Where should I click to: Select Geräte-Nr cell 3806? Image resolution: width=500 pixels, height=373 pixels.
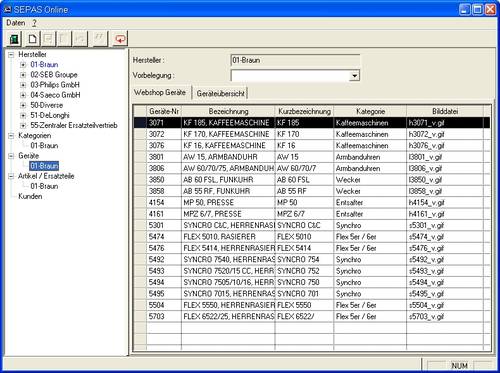tap(164, 168)
